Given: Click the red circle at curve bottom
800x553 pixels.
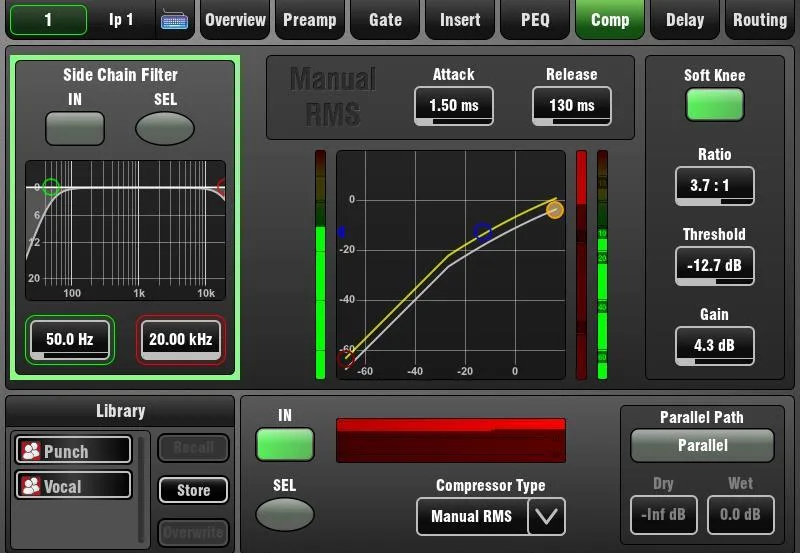Looking at the screenshot, I should [346, 359].
